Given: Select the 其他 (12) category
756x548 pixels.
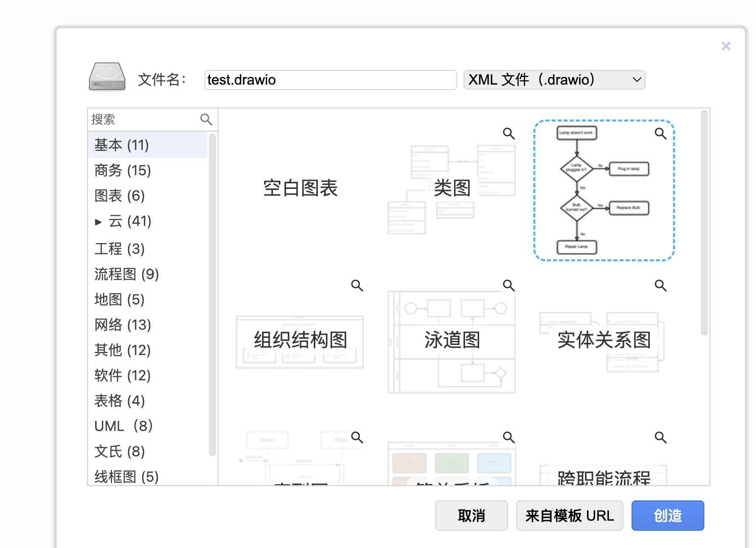Looking at the screenshot, I should pos(148,350).
